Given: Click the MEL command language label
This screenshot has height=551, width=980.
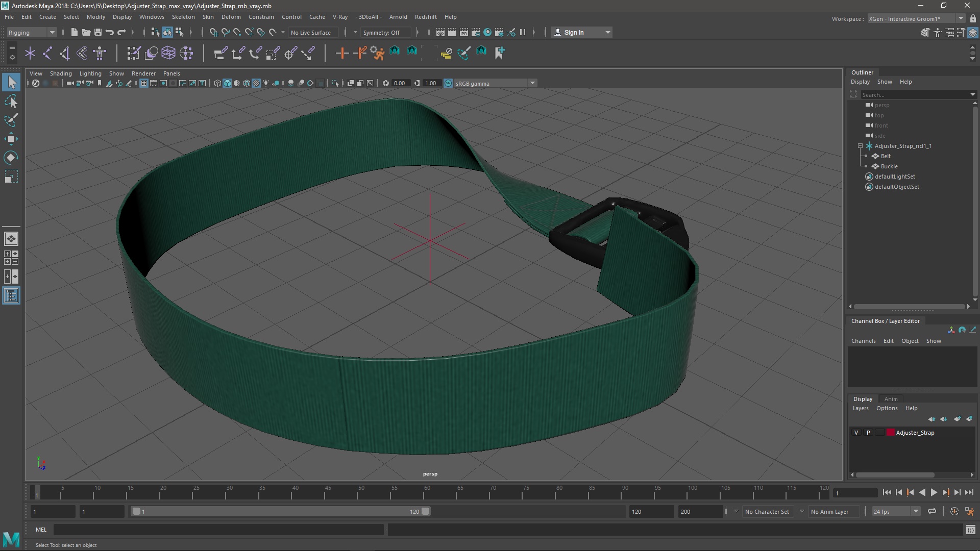Looking at the screenshot, I should [x=41, y=530].
